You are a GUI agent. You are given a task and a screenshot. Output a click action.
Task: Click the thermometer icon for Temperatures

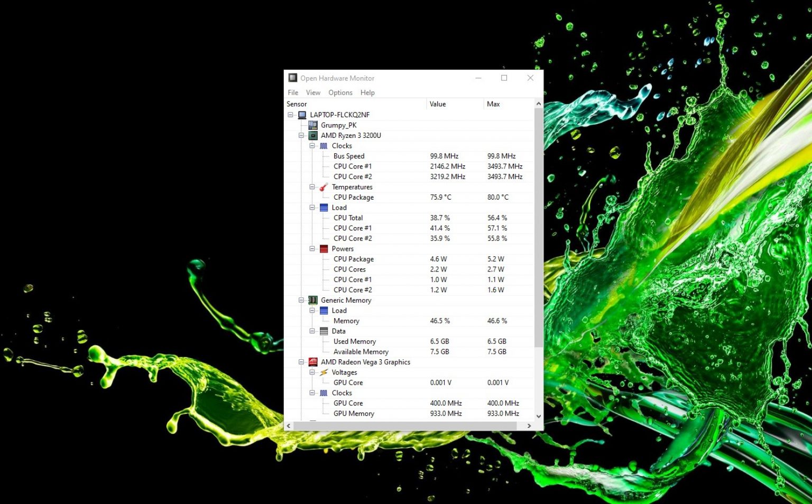tap(324, 187)
